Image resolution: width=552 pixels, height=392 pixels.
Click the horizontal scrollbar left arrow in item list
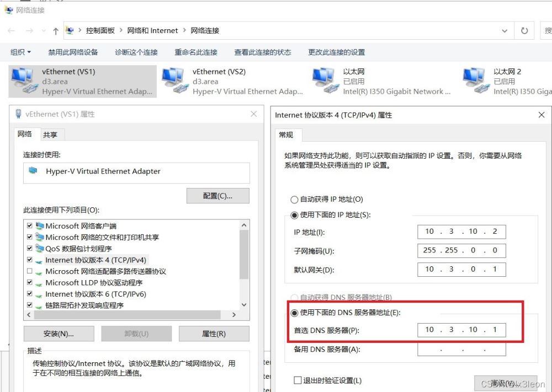pyautogui.click(x=29, y=315)
